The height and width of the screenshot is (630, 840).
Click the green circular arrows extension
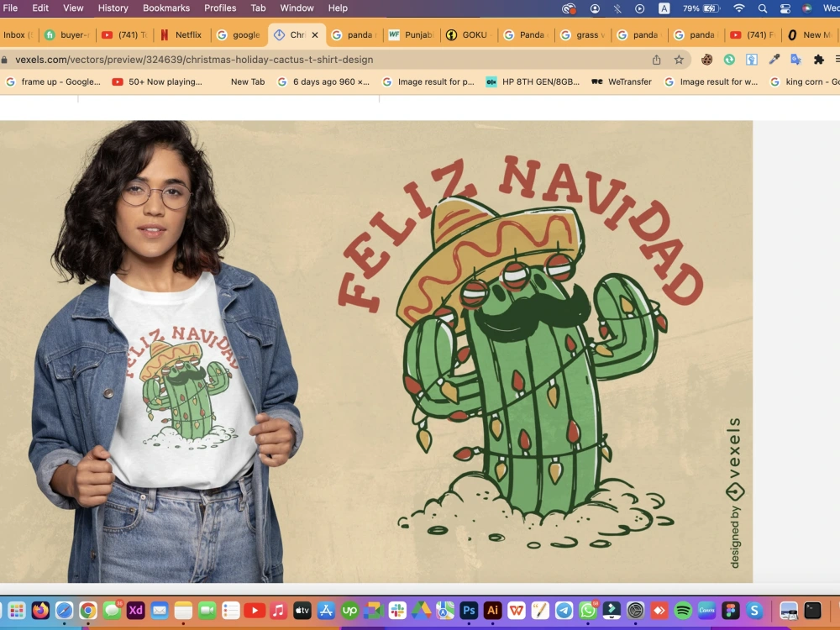[x=729, y=60]
